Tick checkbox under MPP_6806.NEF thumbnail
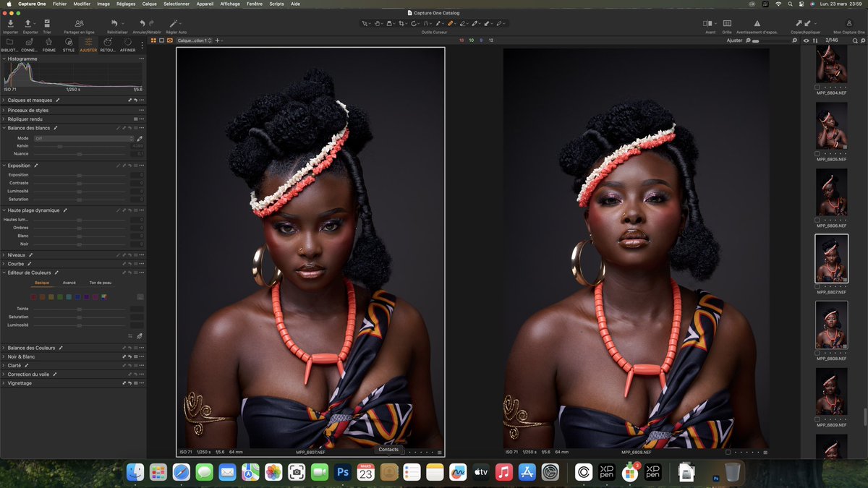This screenshot has width=868, height=488. (818, 219)
